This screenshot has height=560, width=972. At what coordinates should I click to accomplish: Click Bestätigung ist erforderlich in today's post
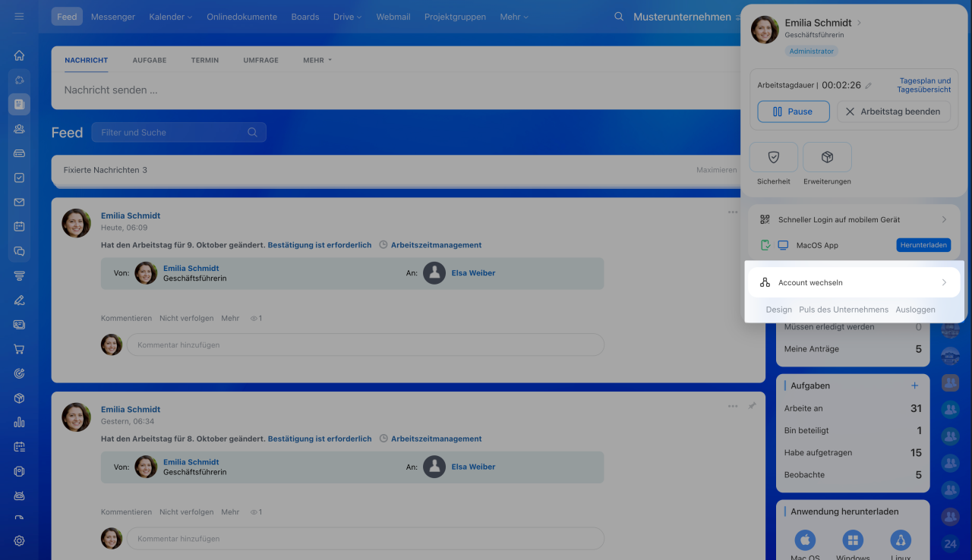[x=320, y=245]
